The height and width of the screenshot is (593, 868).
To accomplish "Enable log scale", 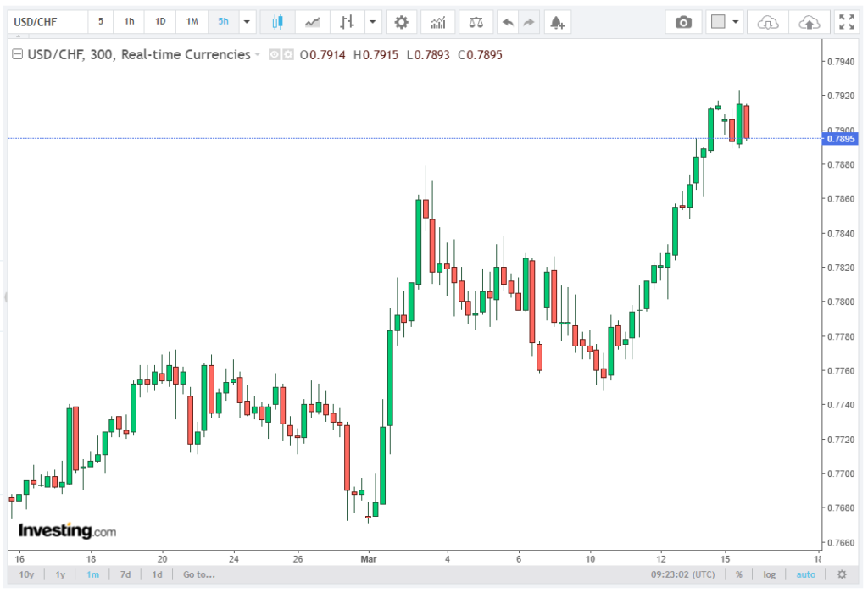I will click(x=769, y=574).
